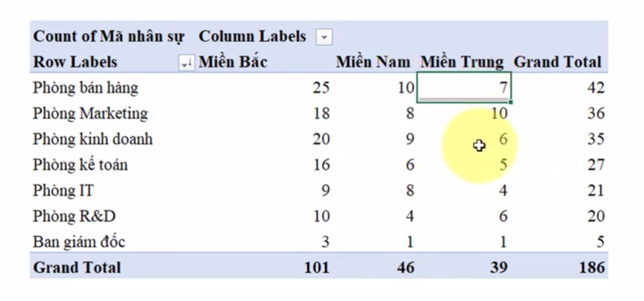Click Phòng Marketing Miền Trung value 10

tap(499, 113)
